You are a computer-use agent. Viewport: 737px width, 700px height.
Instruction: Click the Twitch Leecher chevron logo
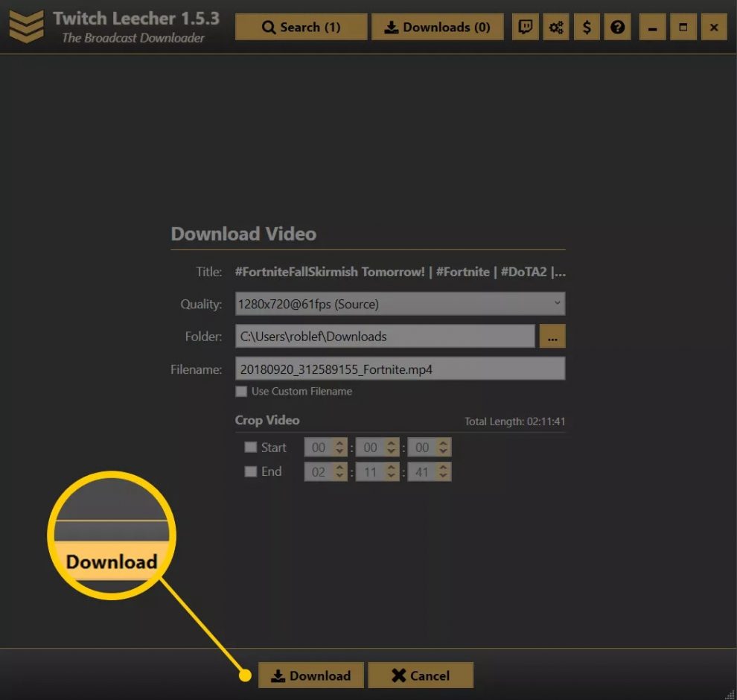click(25, 27)
